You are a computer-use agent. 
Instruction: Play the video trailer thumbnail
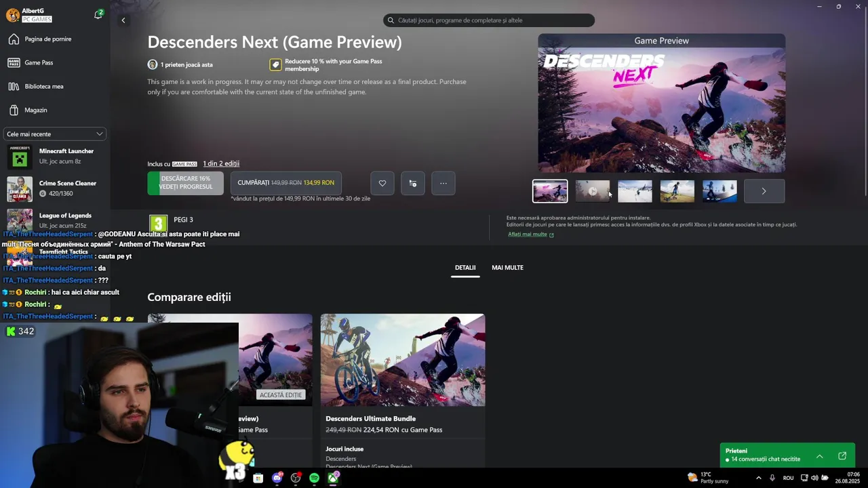click(592, 191)
